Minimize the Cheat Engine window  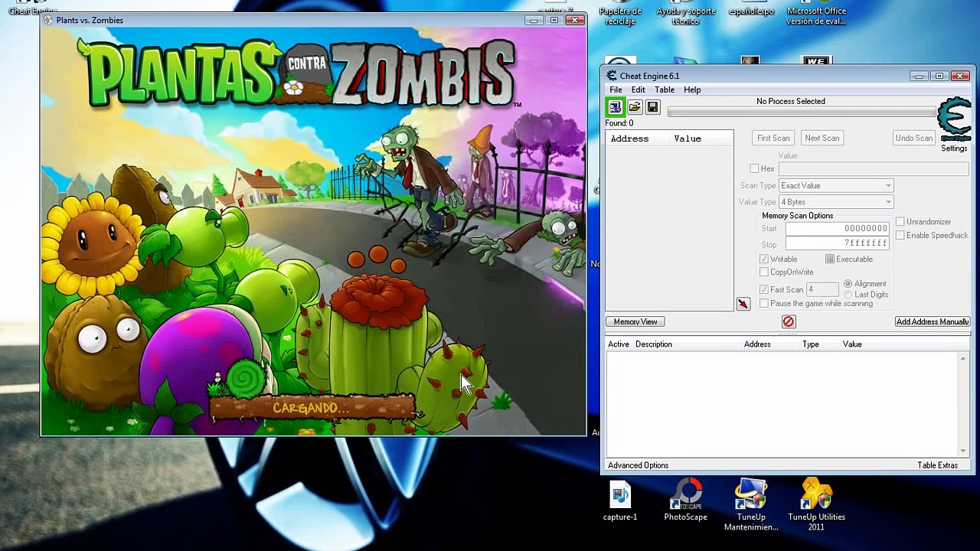pyautogui.click(x=919, y=76)
